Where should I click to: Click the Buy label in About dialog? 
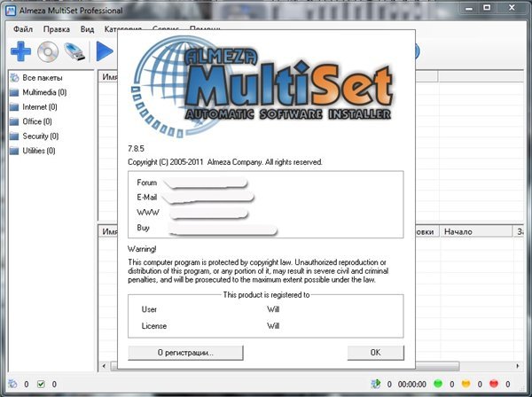pos(143,228)
